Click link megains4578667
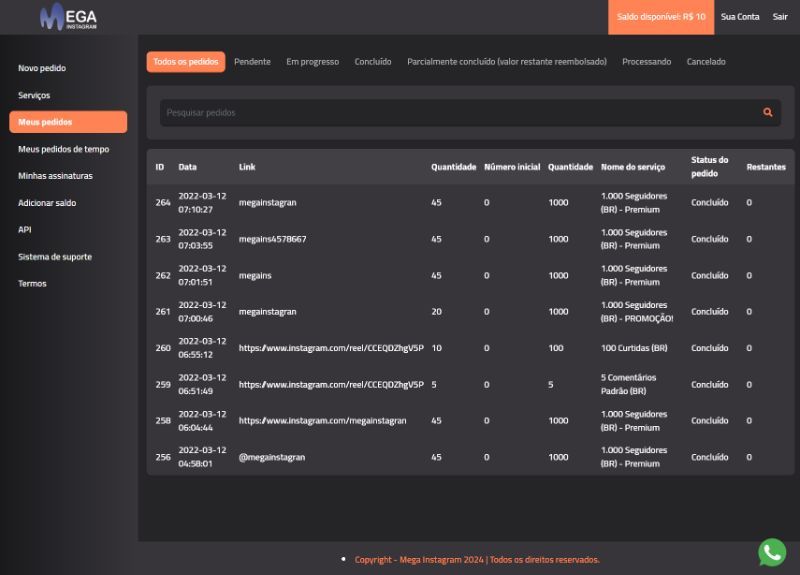This screenshot has width=800, height=575. [x=272, y=239]
